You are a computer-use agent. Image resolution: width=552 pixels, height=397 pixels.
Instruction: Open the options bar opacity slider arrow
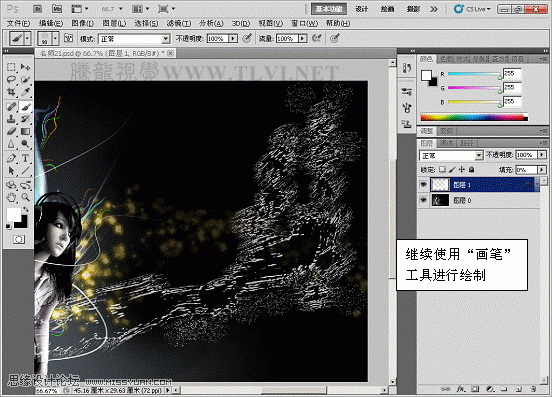tap(233, 38)
